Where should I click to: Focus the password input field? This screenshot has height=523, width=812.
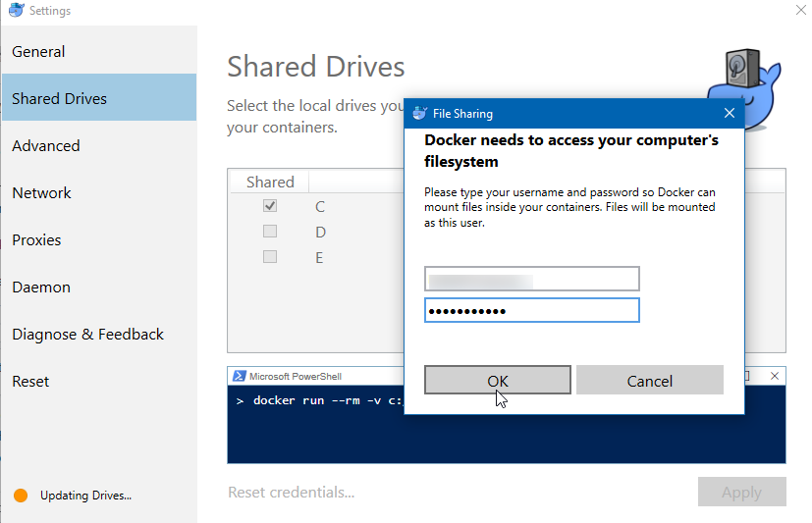point(532,310)
